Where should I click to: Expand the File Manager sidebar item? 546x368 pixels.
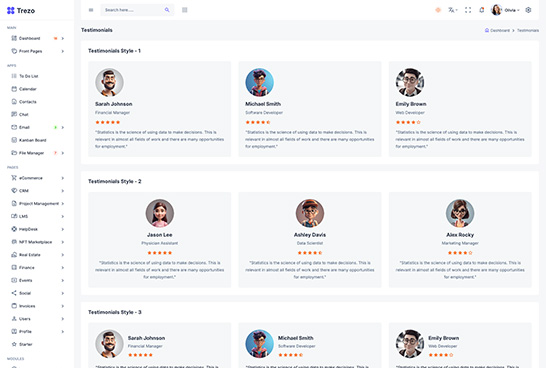(x=38, y=153)
